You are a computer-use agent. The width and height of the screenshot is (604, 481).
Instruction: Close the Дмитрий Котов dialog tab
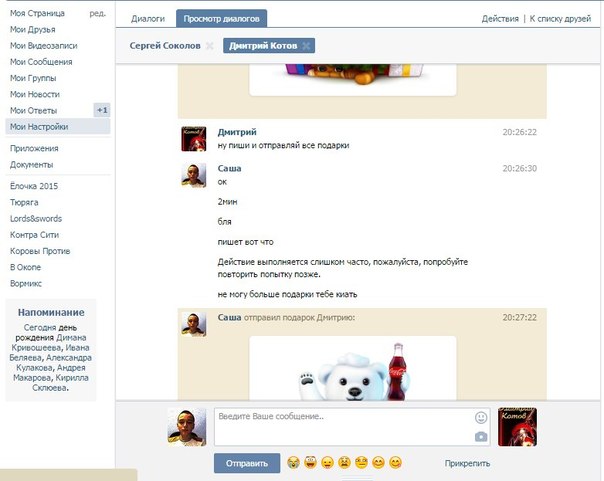pos(306,46)
